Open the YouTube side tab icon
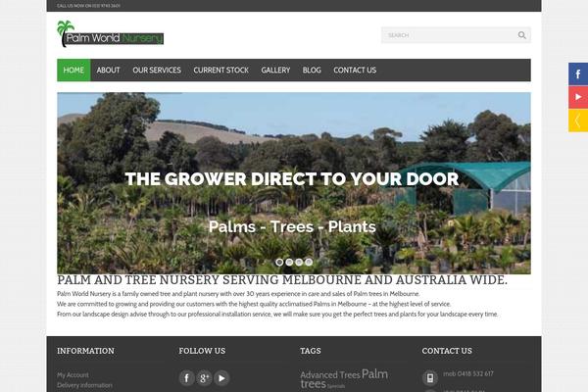The height and width of the screenshot is (392, 588). (x=578, y=98)
